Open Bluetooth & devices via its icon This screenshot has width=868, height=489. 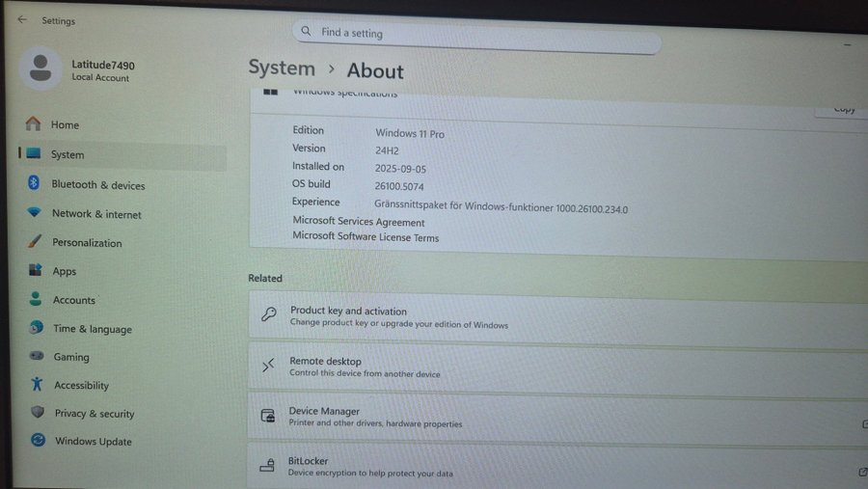point(33,184)
